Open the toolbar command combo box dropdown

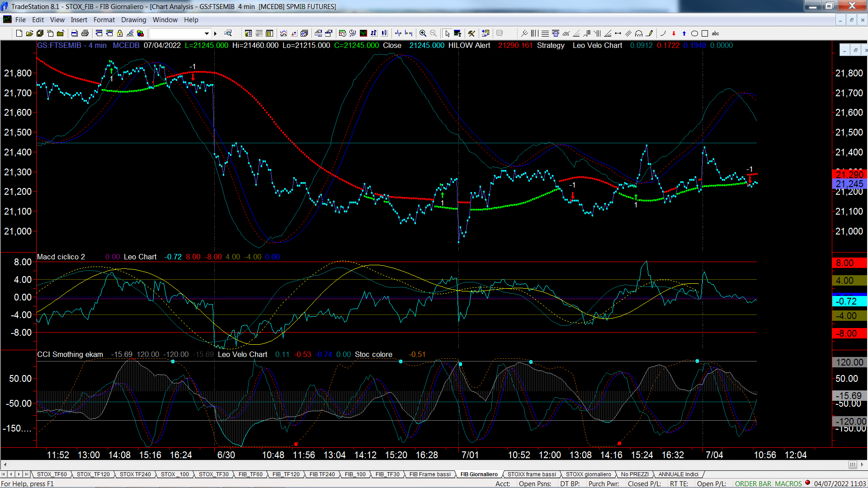pyautogui.click(x=207, y=33)
